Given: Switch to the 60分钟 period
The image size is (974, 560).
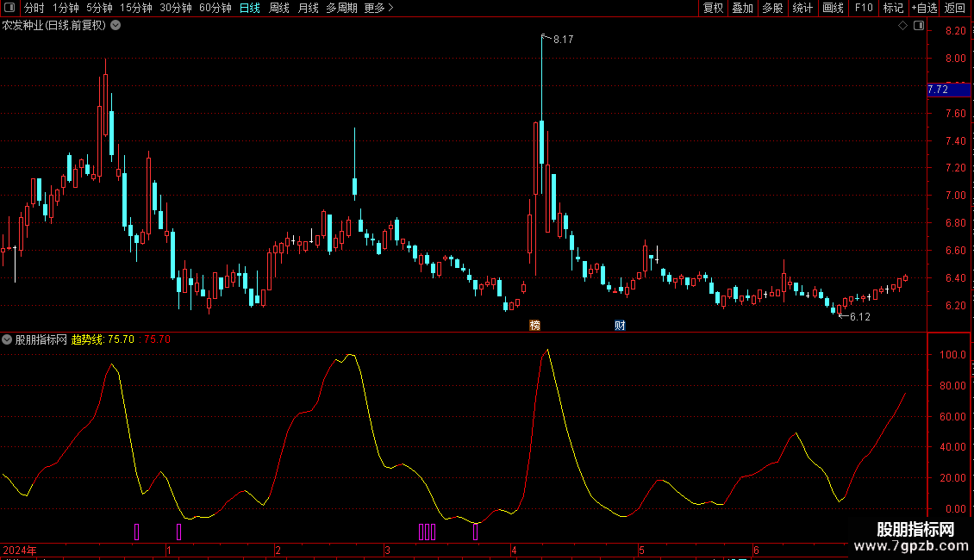Looking at the screenshot, I should 215,8.
